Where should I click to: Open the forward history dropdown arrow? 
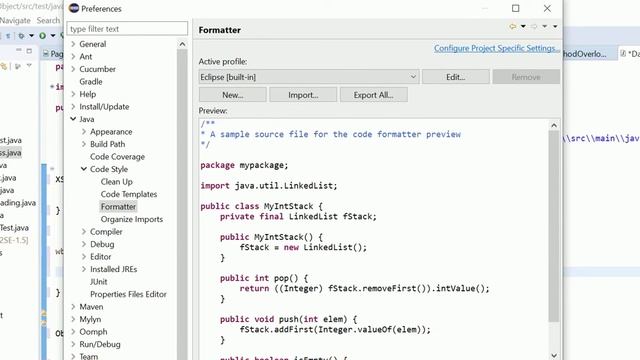pos(544,27)
